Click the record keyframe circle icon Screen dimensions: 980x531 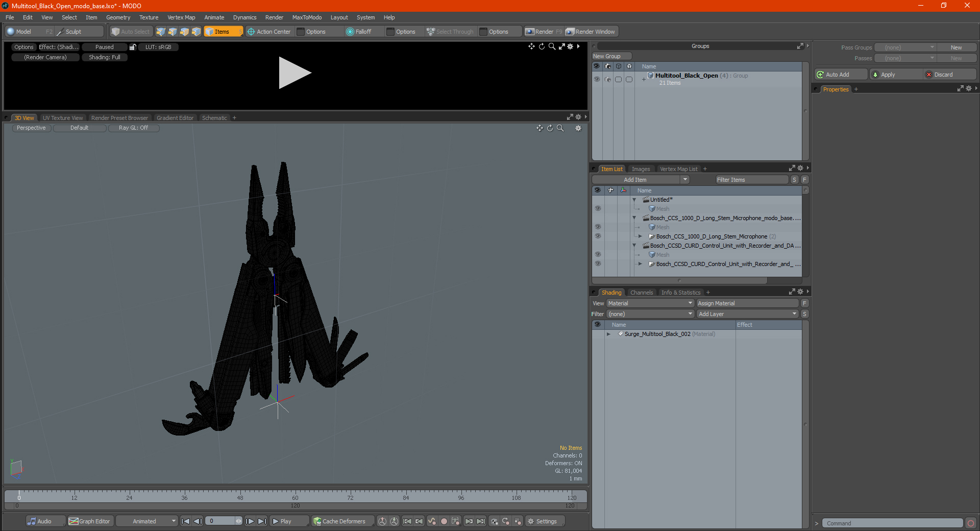tap(444, 521)
